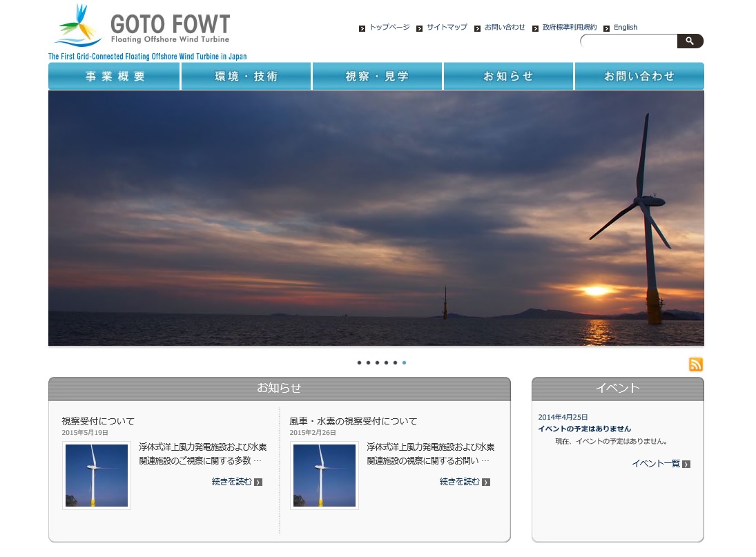Read more of 風車・水素の視察受付について article
This screenshot has height=557, width=756.
460,482
